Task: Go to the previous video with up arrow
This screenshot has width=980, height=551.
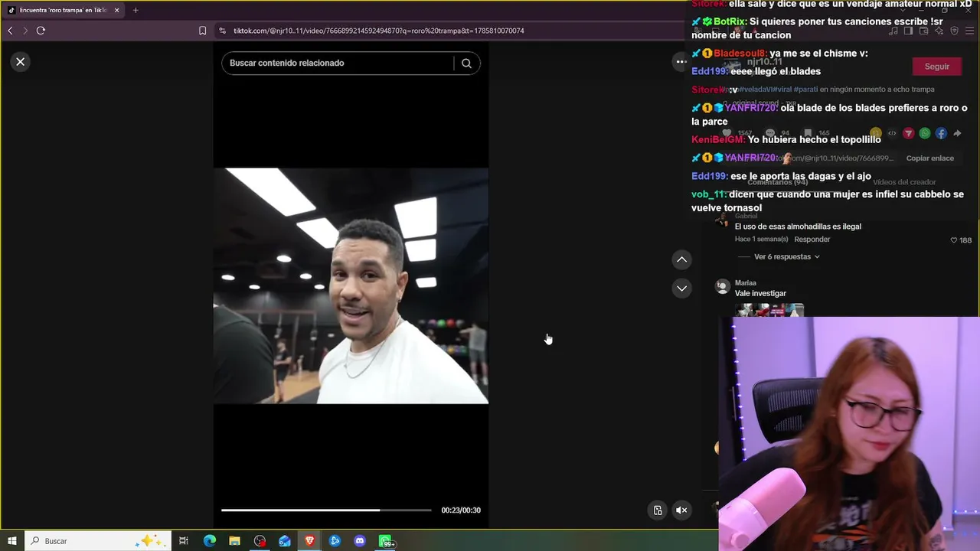Action: point(681,260)
